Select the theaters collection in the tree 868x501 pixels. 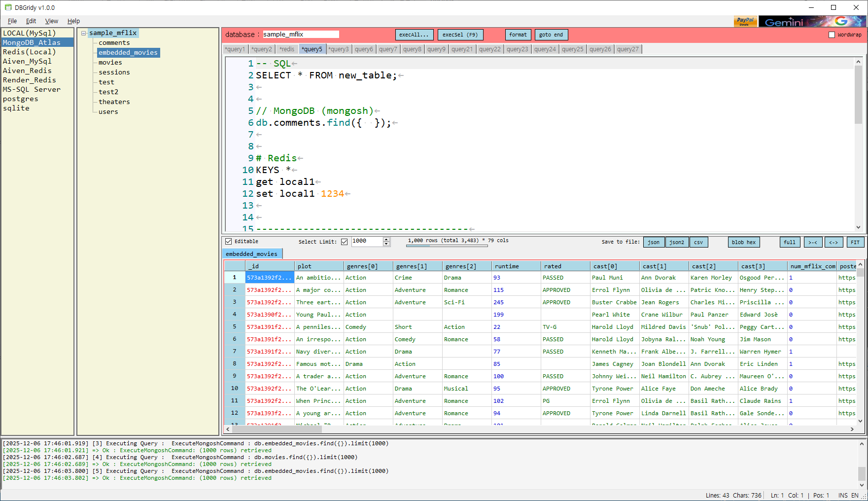[x=114, y=102]
